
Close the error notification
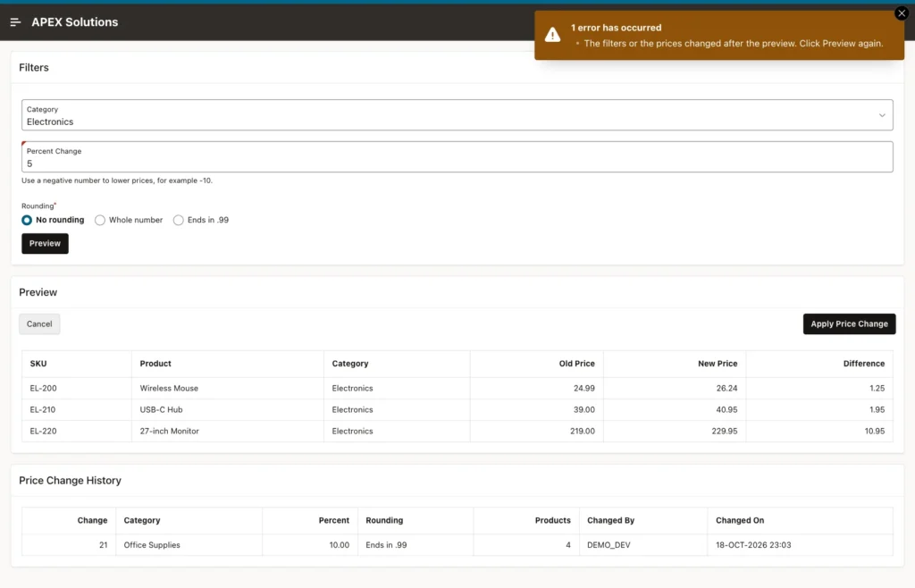901,13
